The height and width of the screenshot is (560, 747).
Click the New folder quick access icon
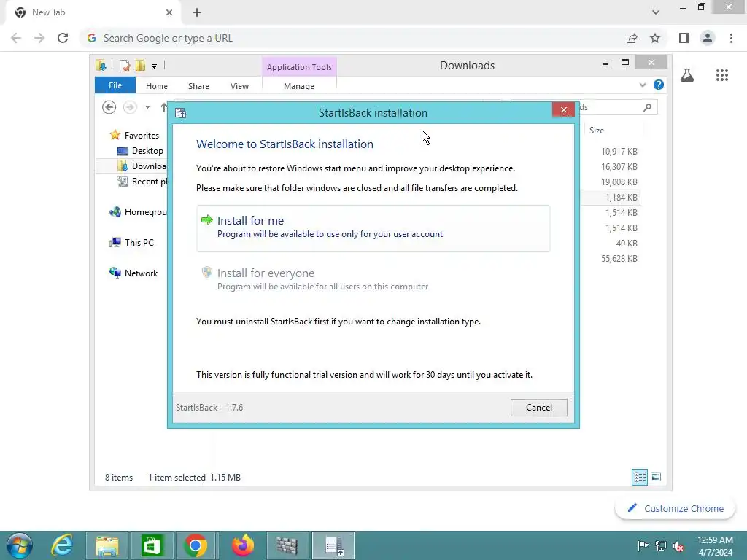pyautogui.click(x=140, y=65)
